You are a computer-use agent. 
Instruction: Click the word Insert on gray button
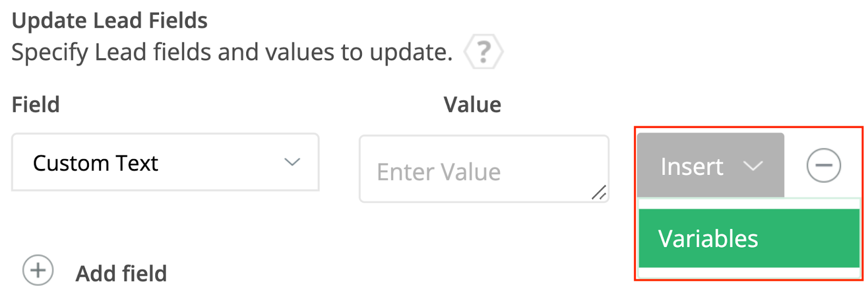pyautogui.click(x=692, y=167)
